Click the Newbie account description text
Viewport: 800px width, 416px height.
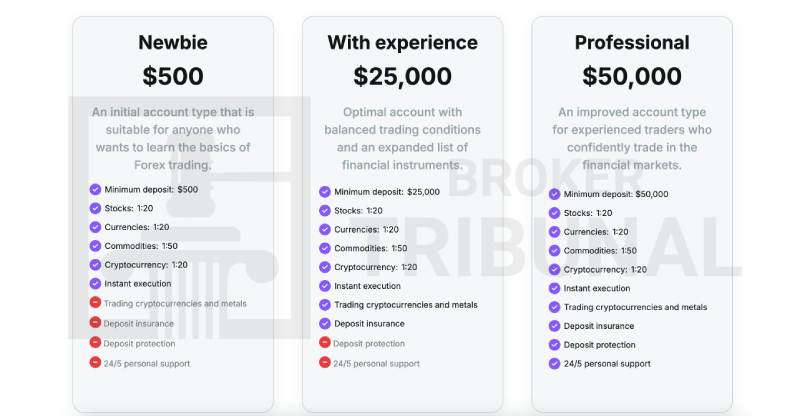point(172,138)
